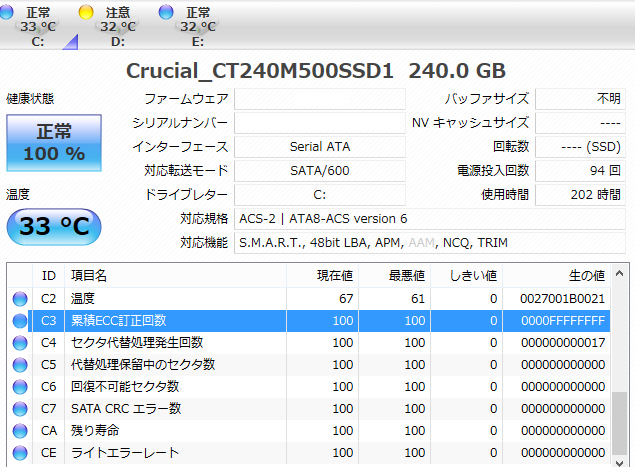Select the 代替処理保留中のセクタ数 row name
The height and width of the screenshot is (467, 635).
143,365
